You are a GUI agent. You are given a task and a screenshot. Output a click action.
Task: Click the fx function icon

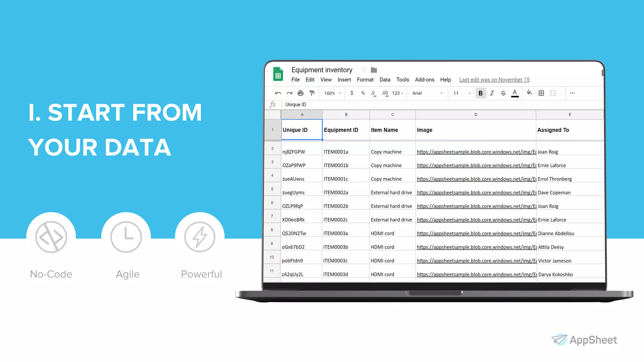(273, 105)
